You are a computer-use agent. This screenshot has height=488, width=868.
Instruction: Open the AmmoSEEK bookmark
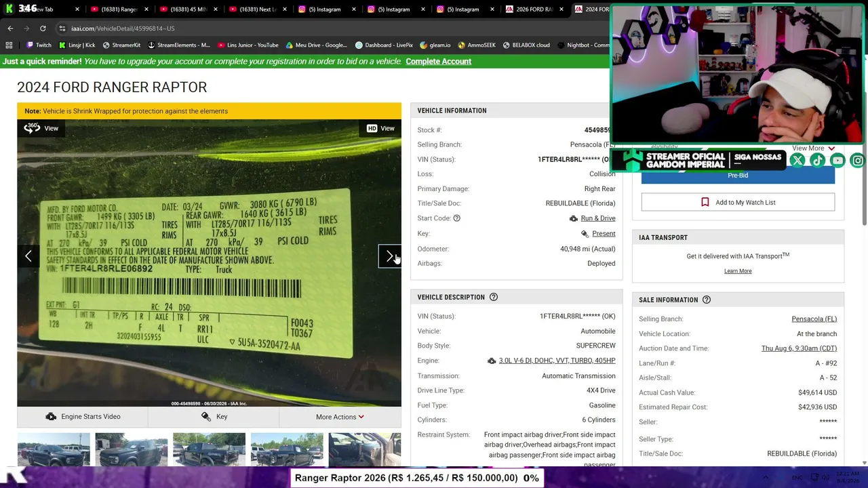pos(476,45)
